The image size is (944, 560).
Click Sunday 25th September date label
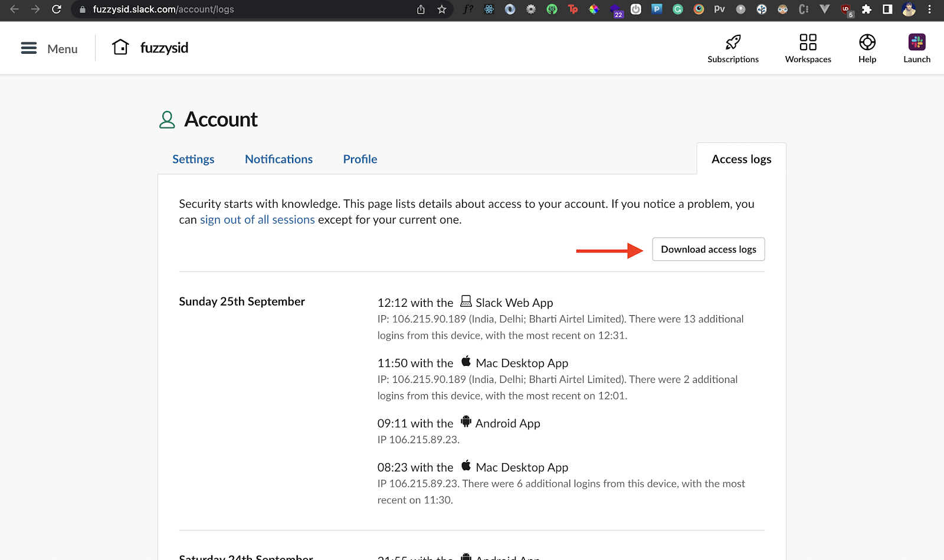pos(242,302)
